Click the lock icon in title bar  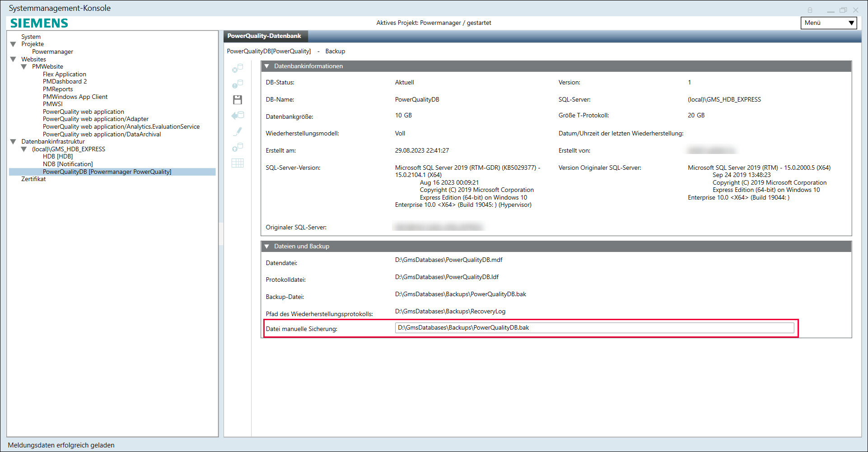[810, 10]
